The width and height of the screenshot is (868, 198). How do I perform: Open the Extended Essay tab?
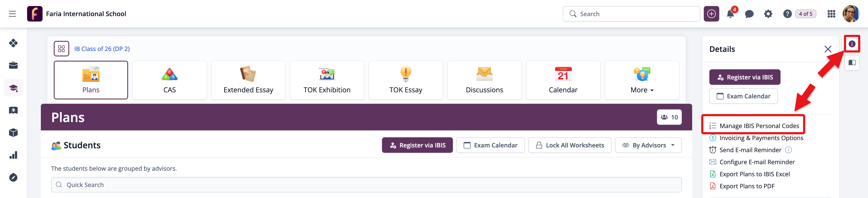248,80
